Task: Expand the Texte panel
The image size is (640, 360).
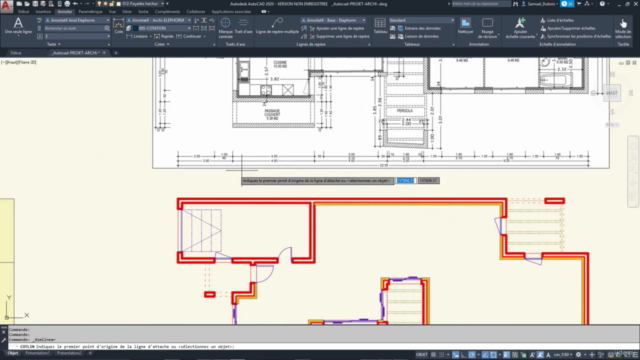Action: point(54,44)
